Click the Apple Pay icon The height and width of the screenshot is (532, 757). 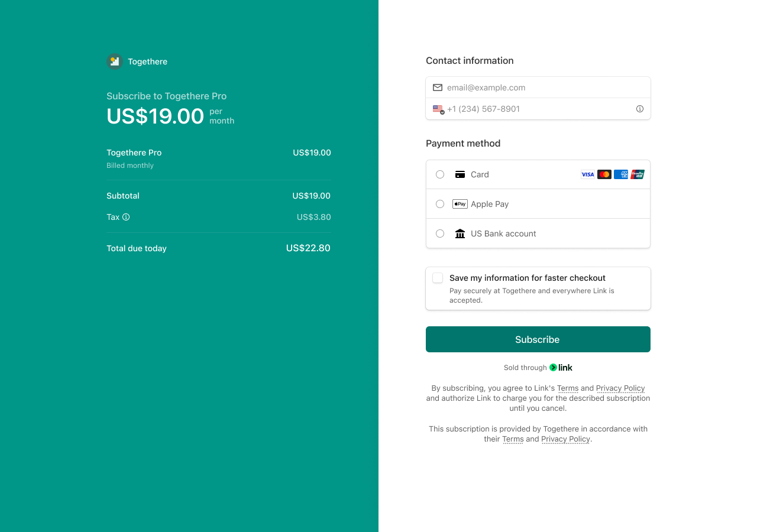[x=460, y=203]
